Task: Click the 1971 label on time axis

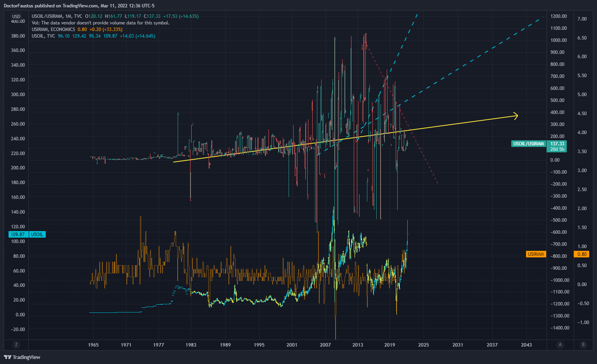Action: (126, 345)
